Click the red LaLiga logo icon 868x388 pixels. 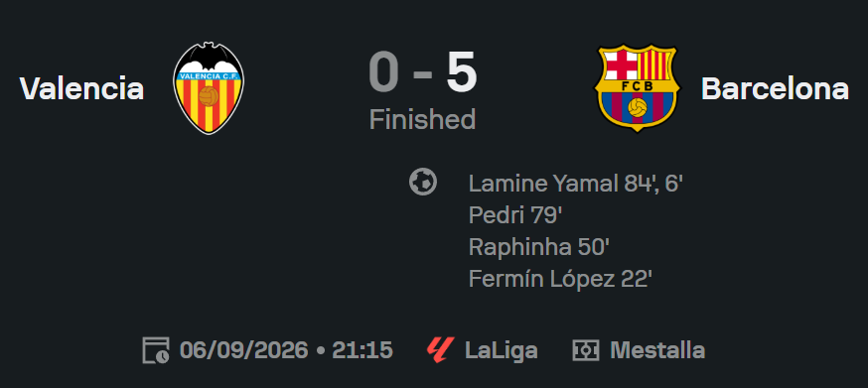tap(441, 350)
